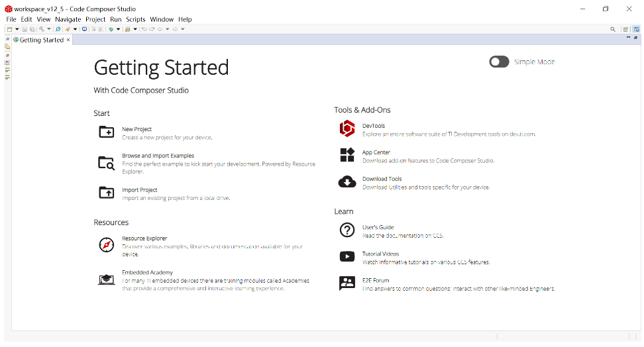Screen dimensions: 644x347
Task: Click the New Project folder icon
Action: pyautogui.click(x=107, y=132)
